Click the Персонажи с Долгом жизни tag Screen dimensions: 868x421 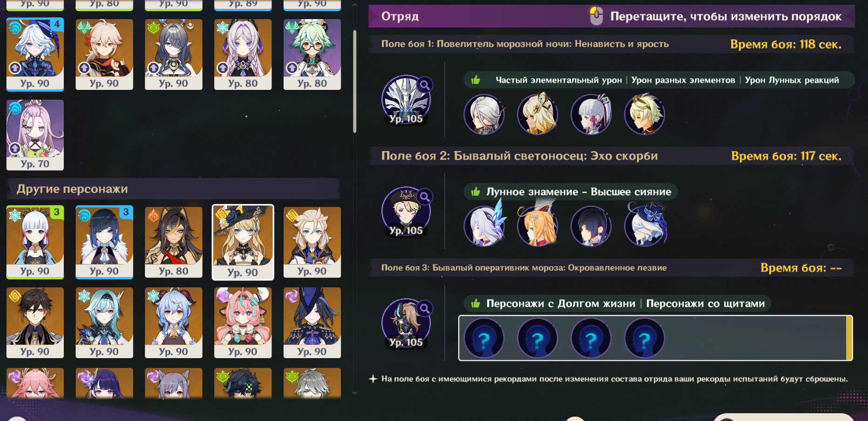click(x=561, y=304)
